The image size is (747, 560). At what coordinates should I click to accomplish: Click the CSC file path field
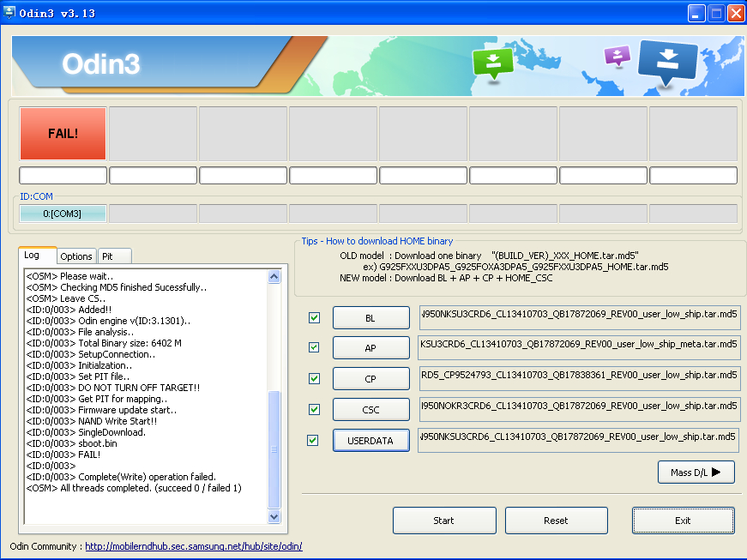[579, 410]
